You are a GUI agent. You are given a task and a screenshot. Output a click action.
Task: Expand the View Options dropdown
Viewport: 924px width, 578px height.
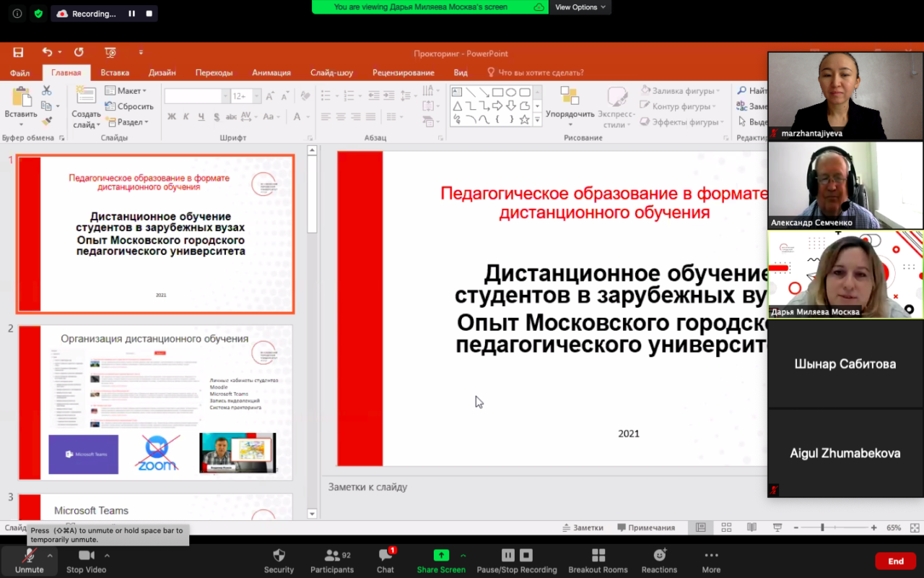coord(580,7)
